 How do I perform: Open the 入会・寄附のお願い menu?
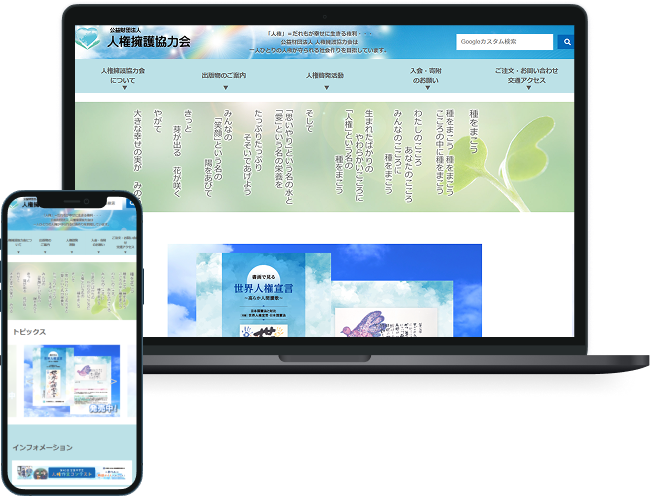pos(427,75)
